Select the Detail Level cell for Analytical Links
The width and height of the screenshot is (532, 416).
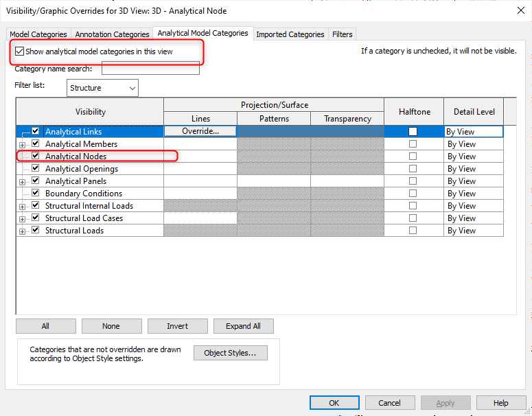(474, 132)
